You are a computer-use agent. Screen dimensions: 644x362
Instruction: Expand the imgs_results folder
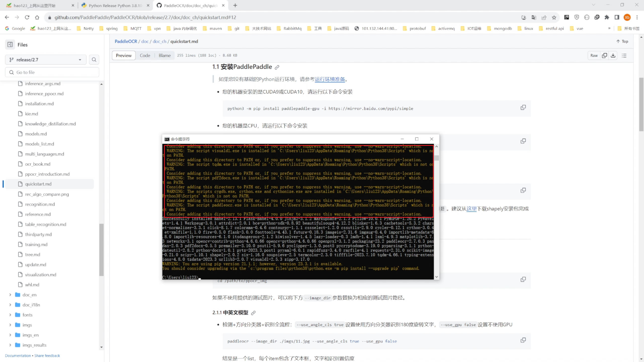(10, 345)
